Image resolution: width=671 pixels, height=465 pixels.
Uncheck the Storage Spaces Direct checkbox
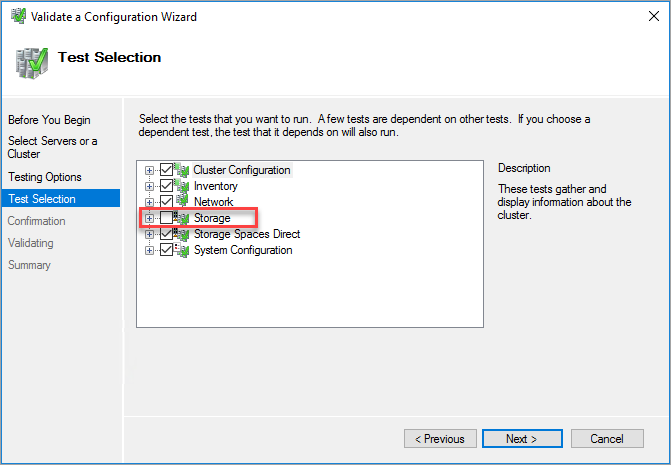166,234
